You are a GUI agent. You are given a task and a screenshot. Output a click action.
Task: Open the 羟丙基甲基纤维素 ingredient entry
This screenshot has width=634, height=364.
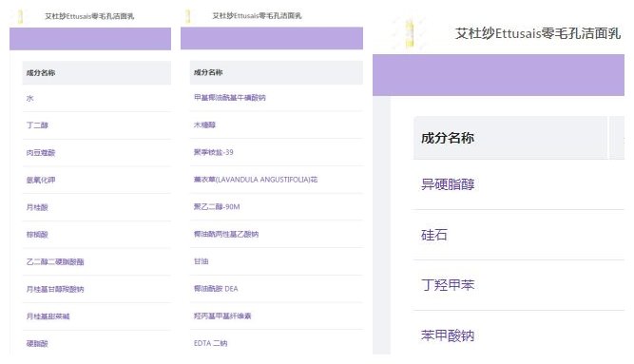(x=222, y=316)
